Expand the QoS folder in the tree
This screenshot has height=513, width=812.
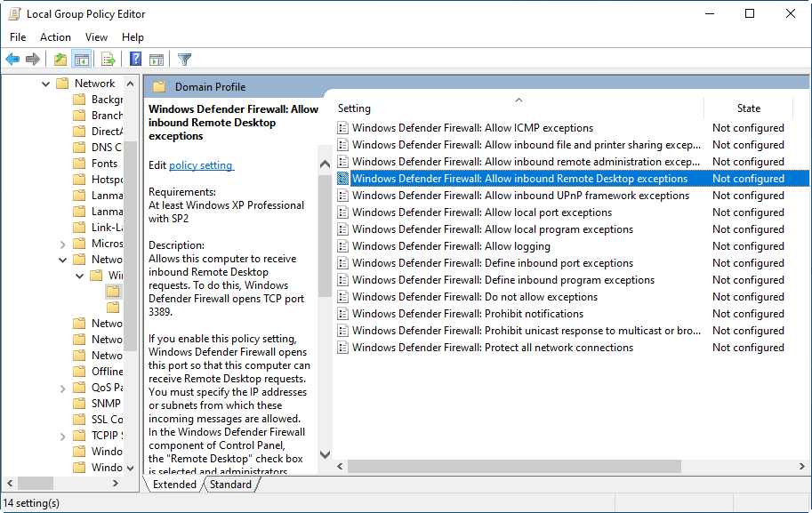click(62, 388)
